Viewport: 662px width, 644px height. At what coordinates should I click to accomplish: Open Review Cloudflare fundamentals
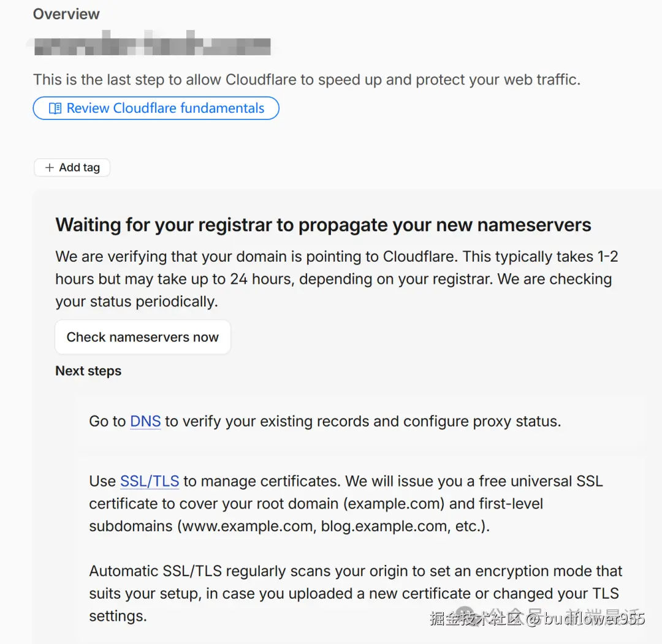[x=156, y=108]
